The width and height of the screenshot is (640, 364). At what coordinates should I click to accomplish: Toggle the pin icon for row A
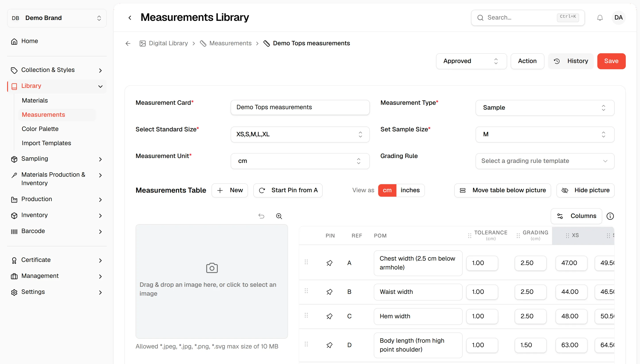[329, 263]
